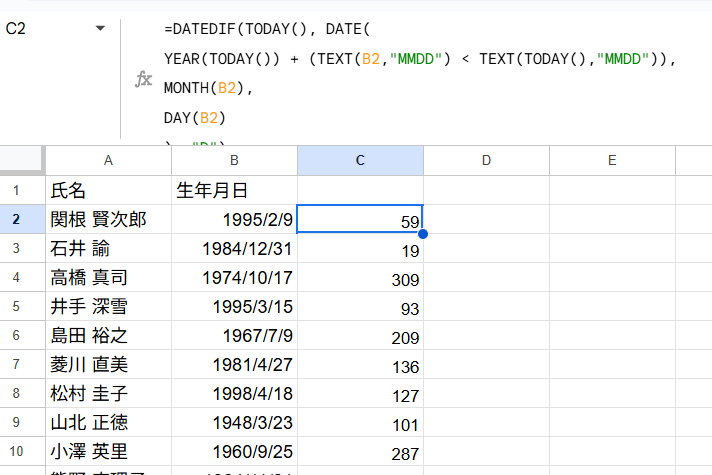
Task: Select cell with 関根 賢次郎
Action: pos(108,219)
